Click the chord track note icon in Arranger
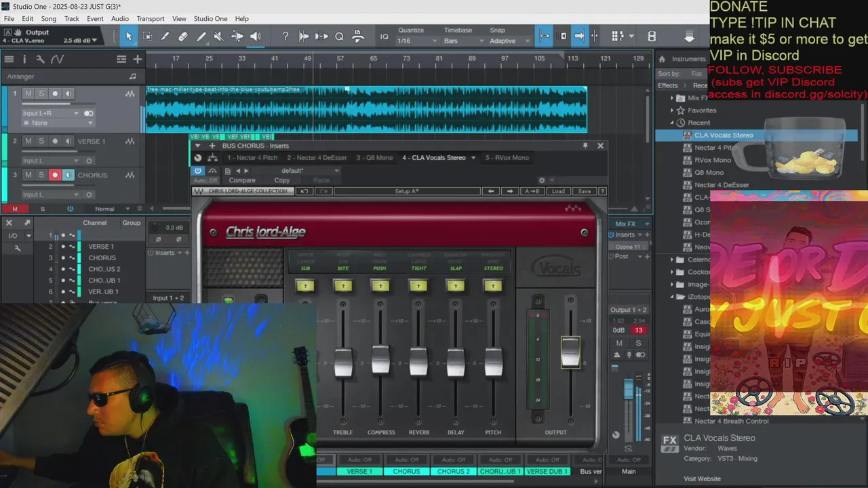Screen dimensions: 868x488 [x=132, y=77]
